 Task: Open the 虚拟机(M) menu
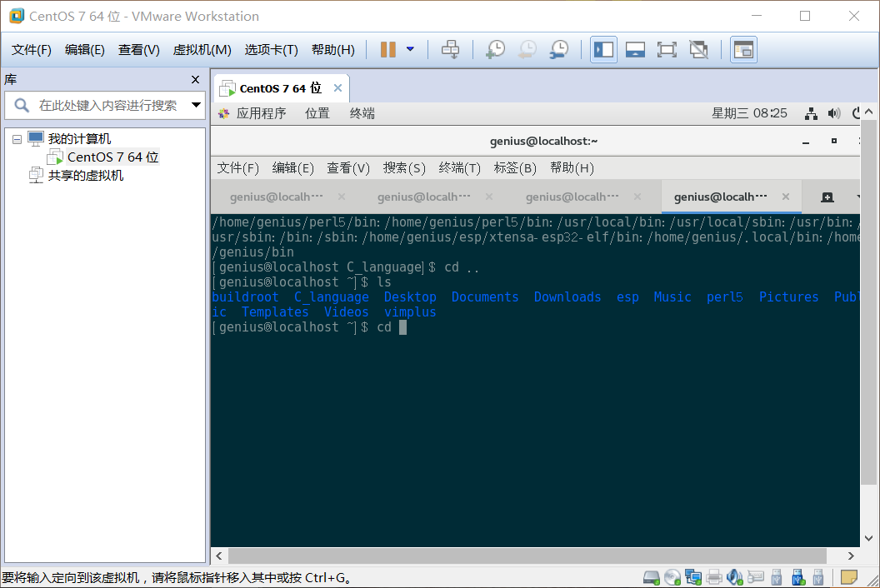coord(202,50)
